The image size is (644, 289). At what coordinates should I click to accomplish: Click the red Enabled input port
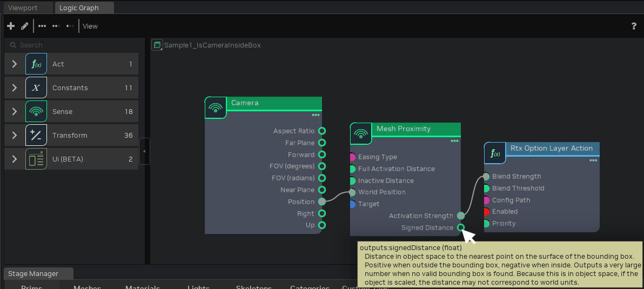486,212
